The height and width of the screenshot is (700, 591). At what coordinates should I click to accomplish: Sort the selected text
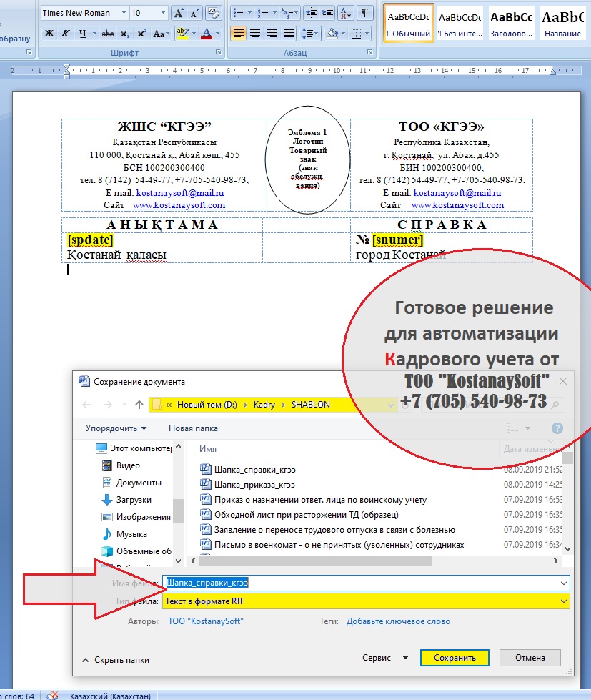tap(346, 13)
